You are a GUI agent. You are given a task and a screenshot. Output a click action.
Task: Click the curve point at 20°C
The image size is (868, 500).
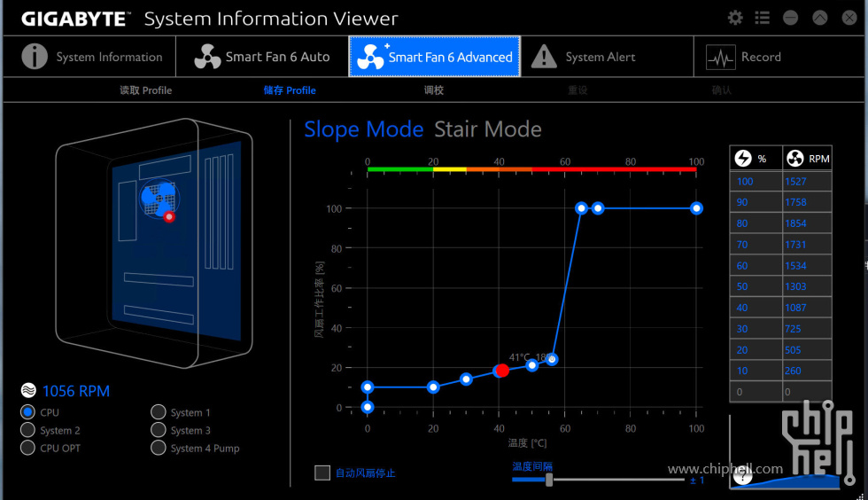pyautogui.click(x=433, y=387)
